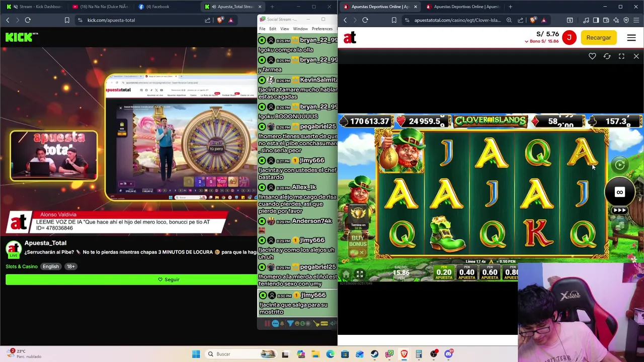This screenshot has height=362, width=644.
Task: Reload the apuestatotal page in right browser
Action: [365, 20]
